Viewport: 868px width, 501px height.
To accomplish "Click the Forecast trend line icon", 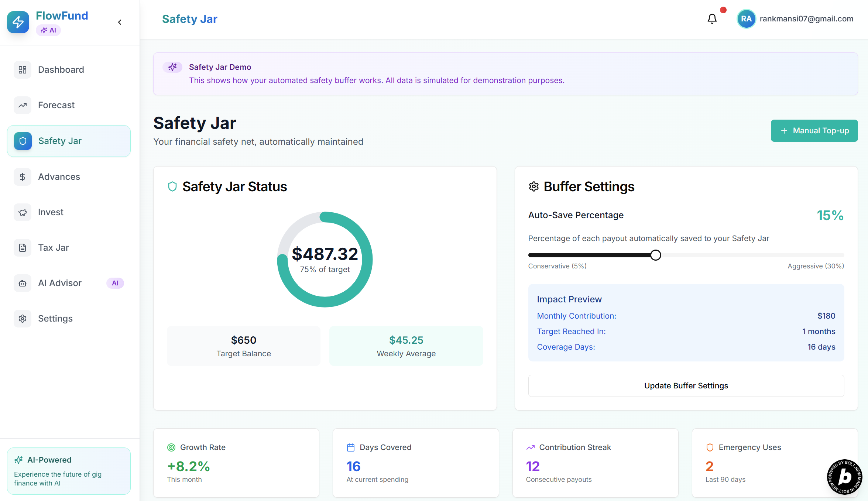I will click(x=23, y=105).
